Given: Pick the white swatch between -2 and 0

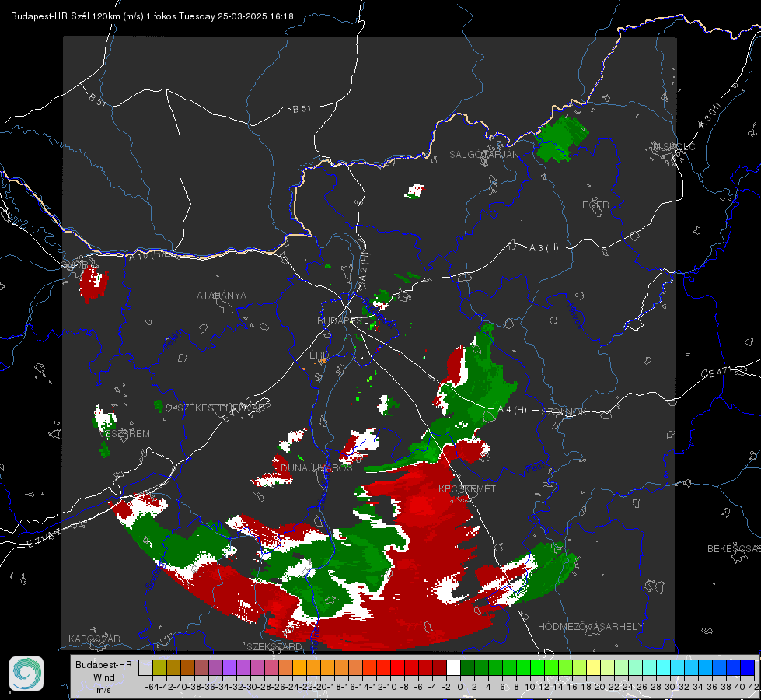Looking at the screenshot, I should (453, 667).
